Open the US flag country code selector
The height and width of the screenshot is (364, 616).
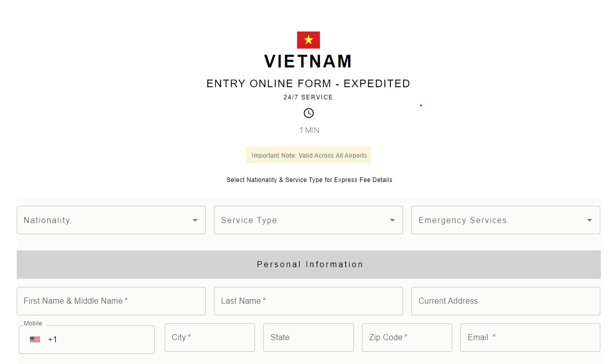pos(35,340)
